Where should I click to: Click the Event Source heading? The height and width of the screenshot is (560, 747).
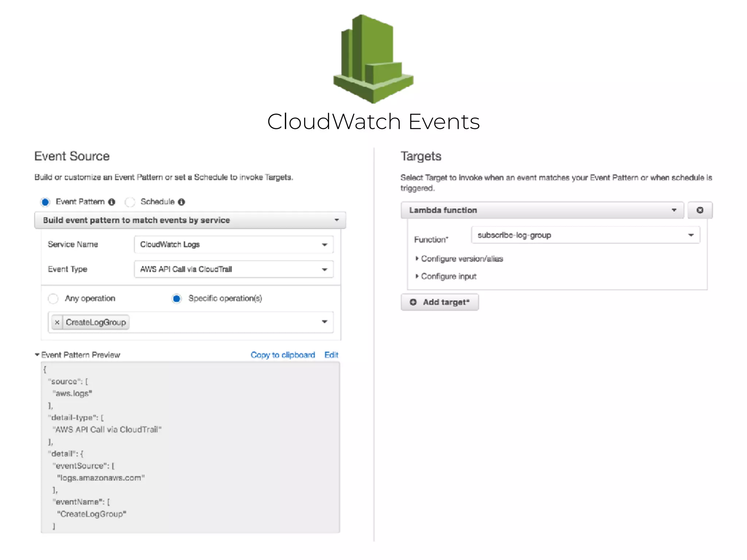(72, 156)
